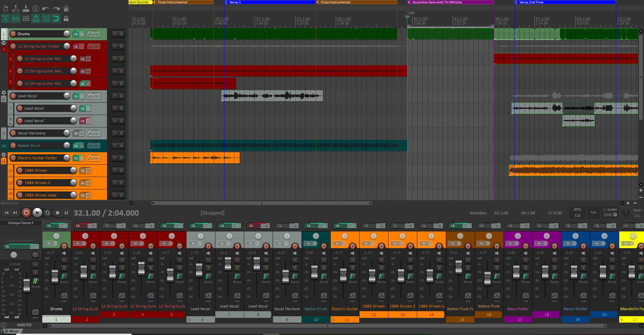Collapse the Lead Vocal folder arrow
Viewport: 644px width, 335px height.
[x=4, y=93]
